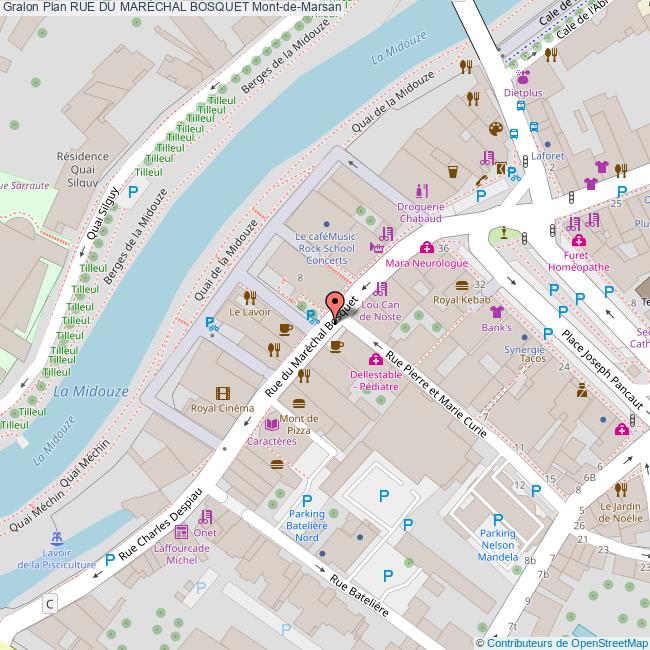This screenshot has height=650, width=650.
Task: Click the Bank's clothing shop icon
Action: pos(496,312)
